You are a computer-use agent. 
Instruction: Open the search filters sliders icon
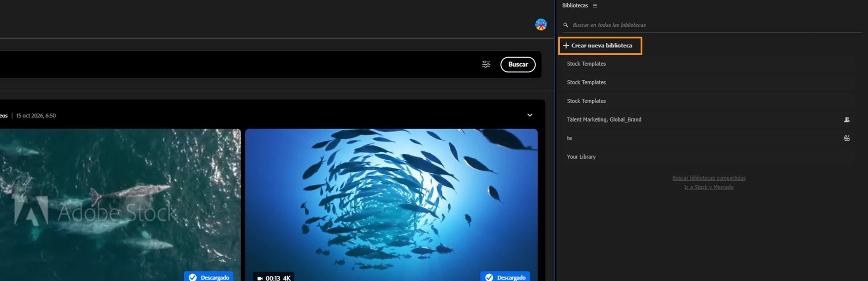(486, 65)
